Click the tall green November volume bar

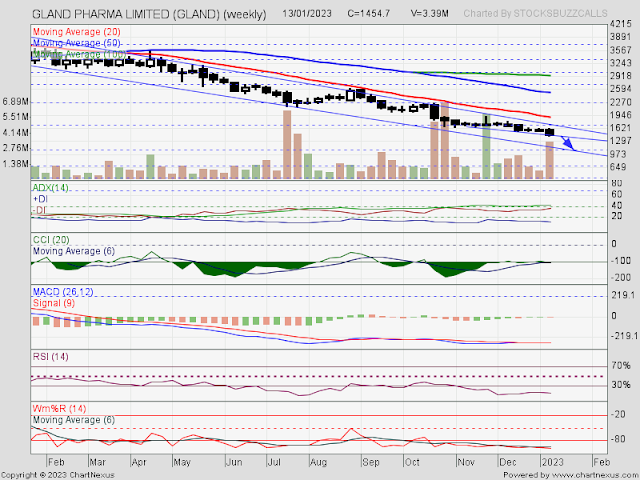pyautogui.click(x=486, y=147)
